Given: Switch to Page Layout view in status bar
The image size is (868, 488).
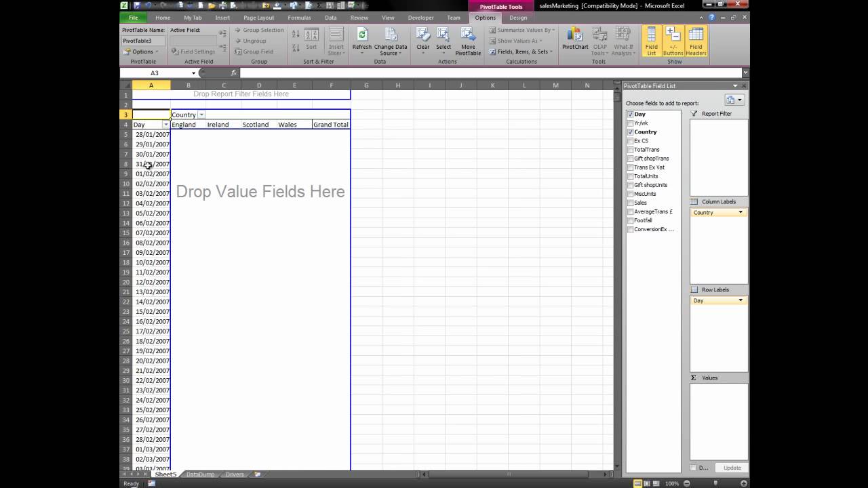Looking at the screenshot, I should 648,483.
